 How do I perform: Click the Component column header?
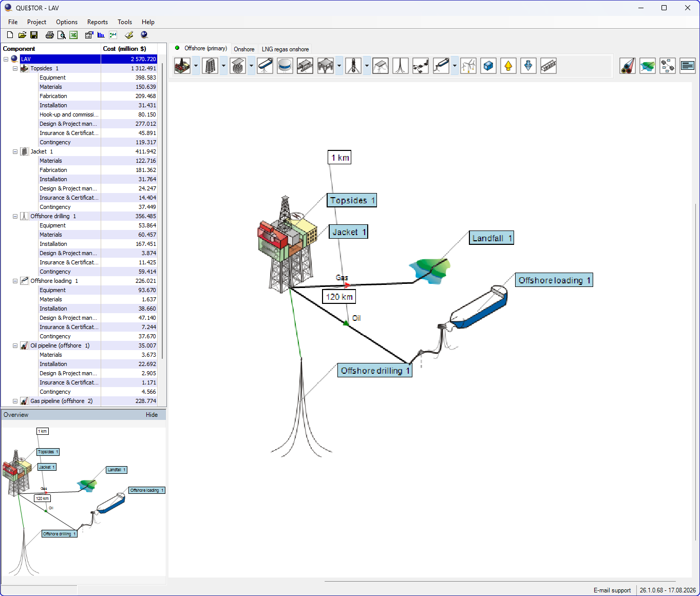pyautogui.click(x=51, y=49)
